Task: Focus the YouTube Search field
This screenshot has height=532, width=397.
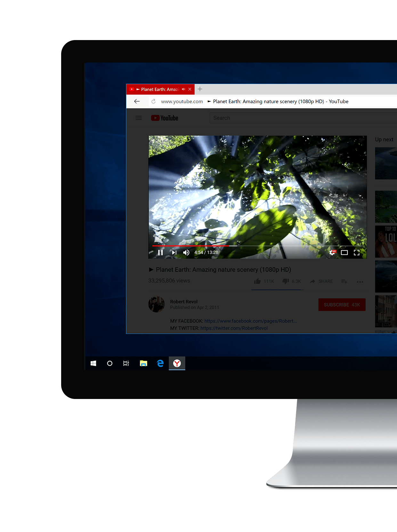Action: coord(303,118)
